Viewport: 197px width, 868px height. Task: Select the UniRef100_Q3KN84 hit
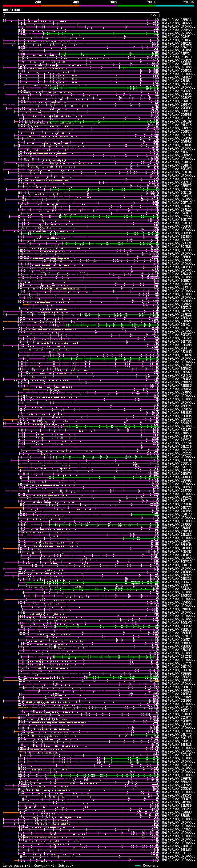tap(177, 81)
